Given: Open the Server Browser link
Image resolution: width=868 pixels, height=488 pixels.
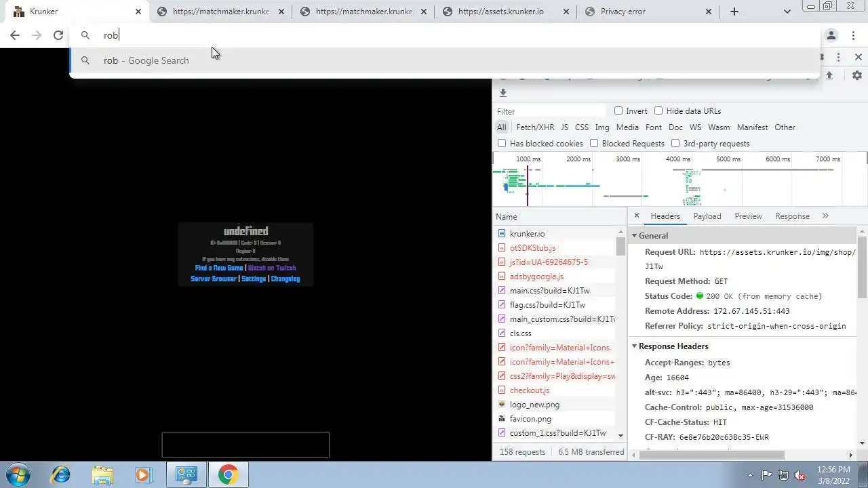Looking at the screenshot, I should (x=214, y=279).
